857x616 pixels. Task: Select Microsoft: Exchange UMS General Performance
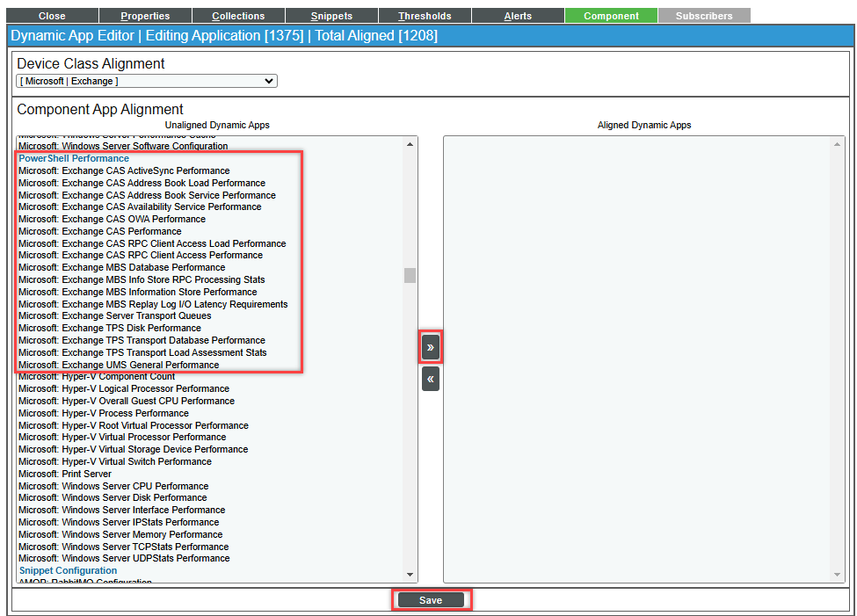119,365
